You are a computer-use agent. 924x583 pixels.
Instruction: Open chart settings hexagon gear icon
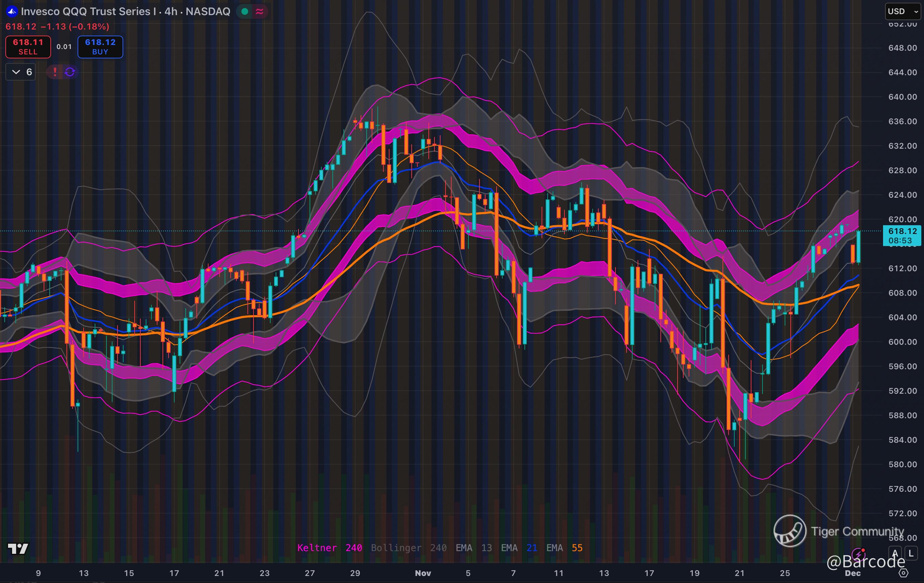[x=904, y=573]
